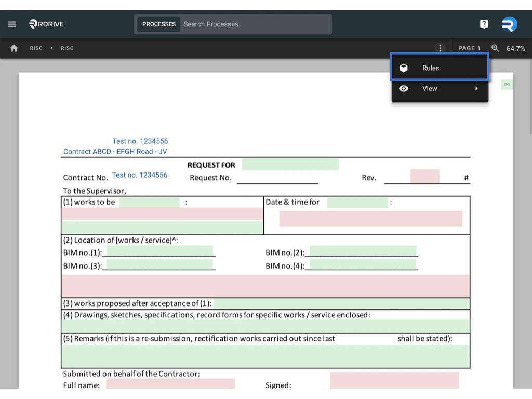Click the RDRIVE logo
532x399 pixels.
[46, 24]
